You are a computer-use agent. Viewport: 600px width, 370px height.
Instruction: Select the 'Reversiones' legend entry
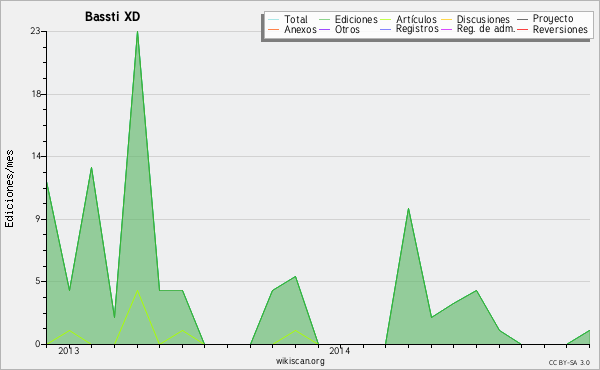coord(560,29)
